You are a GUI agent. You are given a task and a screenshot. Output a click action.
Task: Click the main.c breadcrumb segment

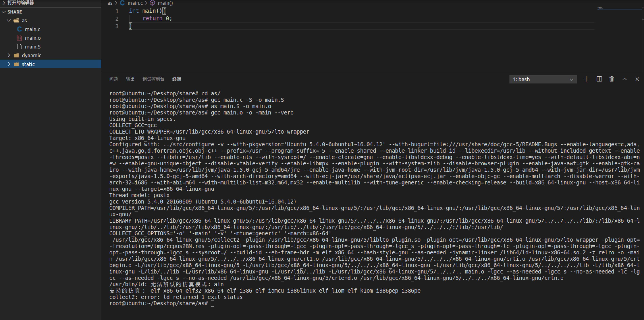135,3
